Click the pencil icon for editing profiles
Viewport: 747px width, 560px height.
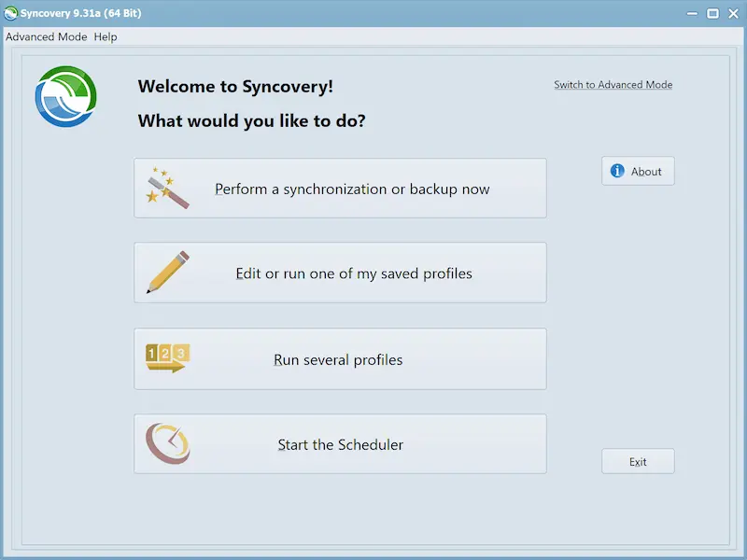(166, 272)
